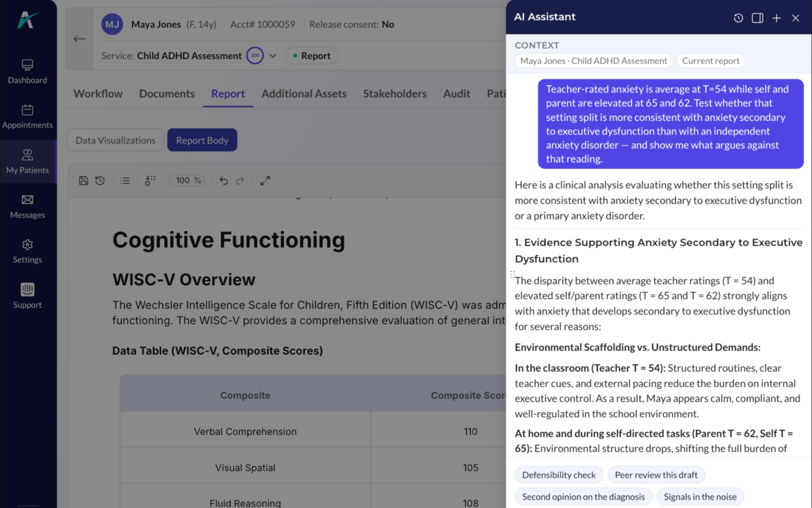Click Peer review this draft suggestion
Viewport: 812px width, 508px height.
click(656, 475)
